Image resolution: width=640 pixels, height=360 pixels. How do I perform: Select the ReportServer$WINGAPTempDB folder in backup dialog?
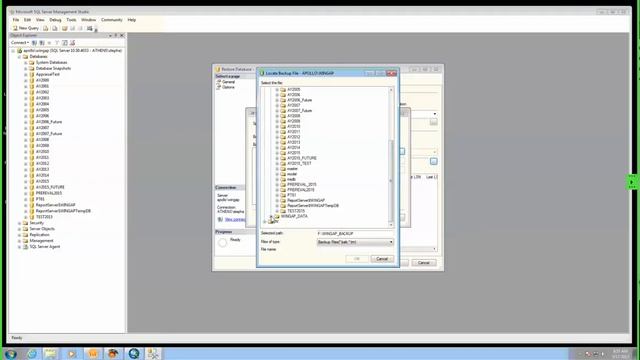(313, 205)
